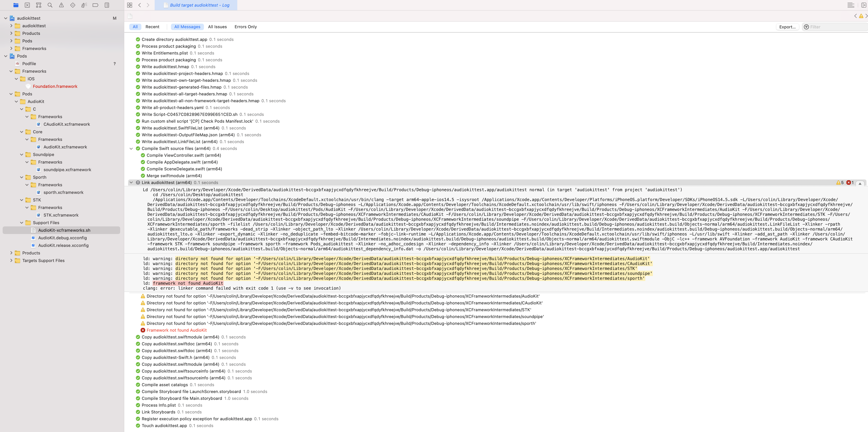Collapse the audiokittest project root
Viewport: 868px width, 432px height.
tap(6, 18)
